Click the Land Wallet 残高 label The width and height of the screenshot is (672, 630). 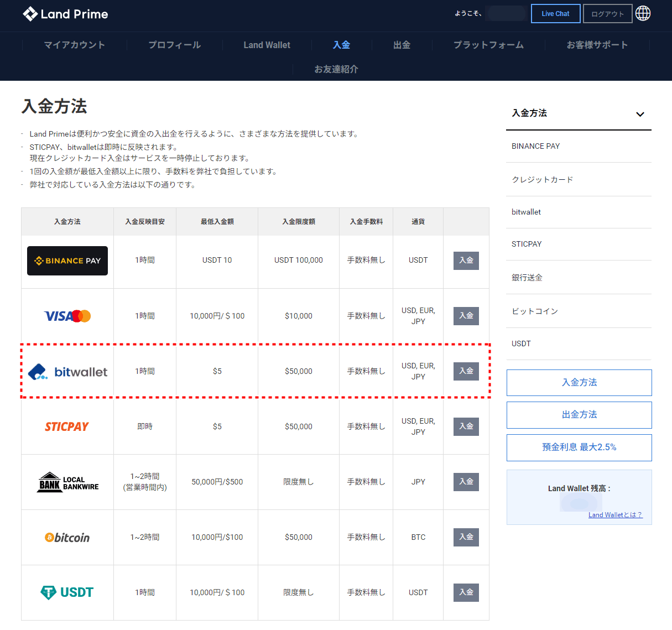coord(579,488)
